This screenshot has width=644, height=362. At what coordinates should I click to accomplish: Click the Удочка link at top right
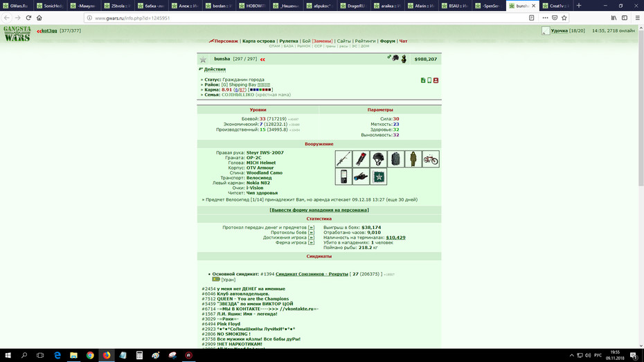click(x=559, y=30)
